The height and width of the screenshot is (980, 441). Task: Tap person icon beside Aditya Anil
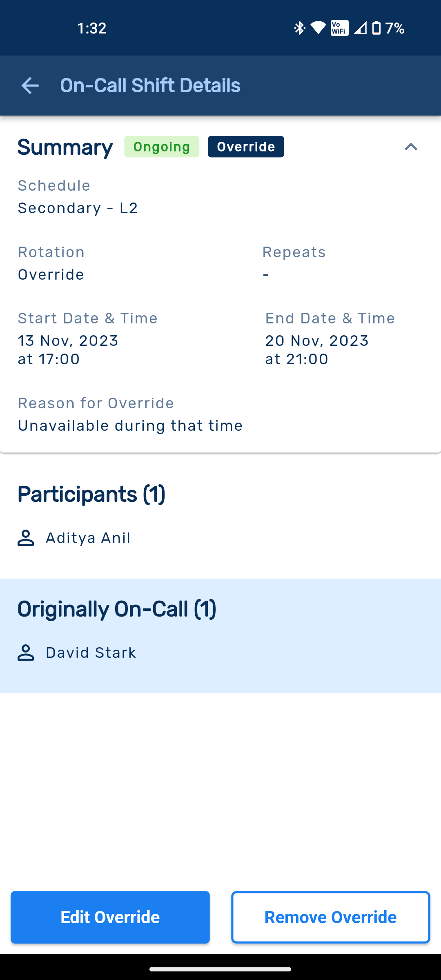[x=26, y=538]
